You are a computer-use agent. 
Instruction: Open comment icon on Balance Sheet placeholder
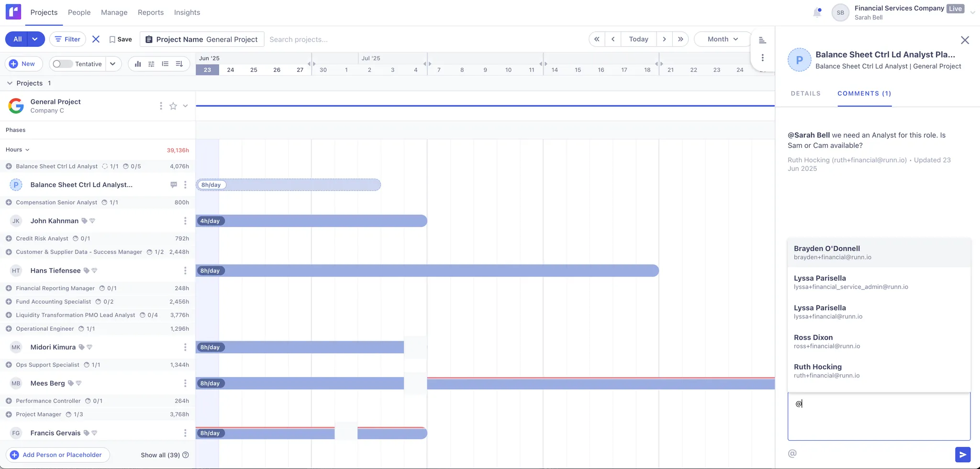174,185
